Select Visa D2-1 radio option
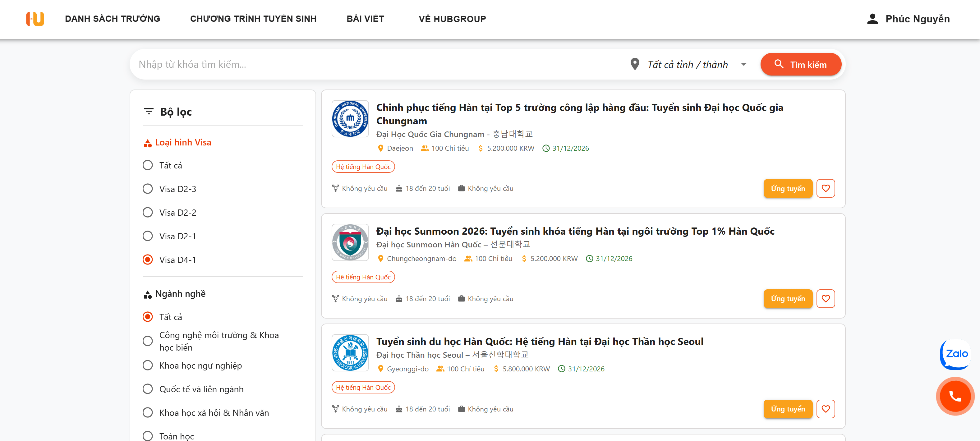This screenshot has height=441, width=980. click(148, 236)
